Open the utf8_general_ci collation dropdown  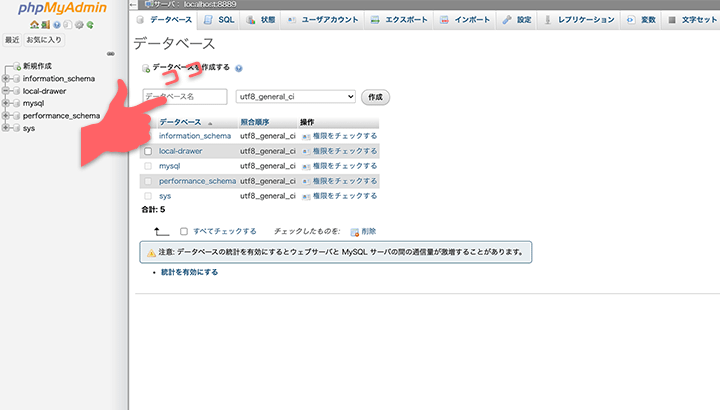[x=296, y=97]
